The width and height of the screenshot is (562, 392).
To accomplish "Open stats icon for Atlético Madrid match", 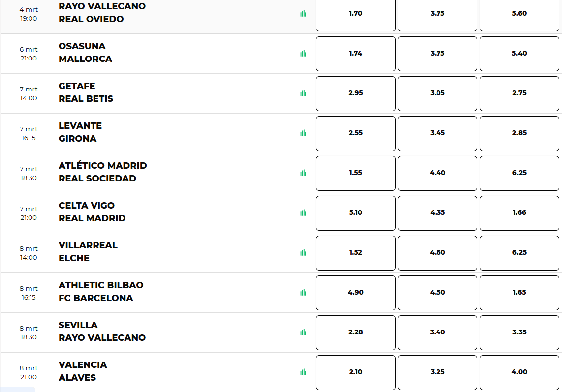I will coord(303,173).
